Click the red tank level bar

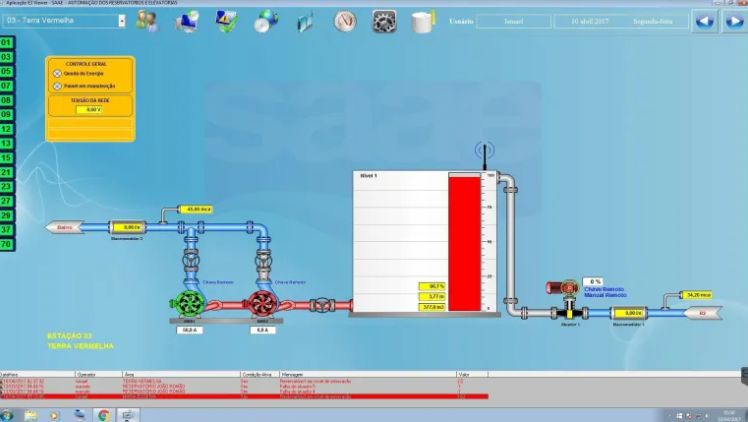pos(464,244)
